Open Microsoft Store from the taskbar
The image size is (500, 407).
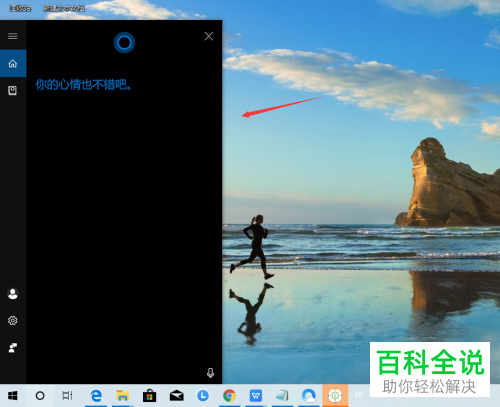[x=150, y=396]
